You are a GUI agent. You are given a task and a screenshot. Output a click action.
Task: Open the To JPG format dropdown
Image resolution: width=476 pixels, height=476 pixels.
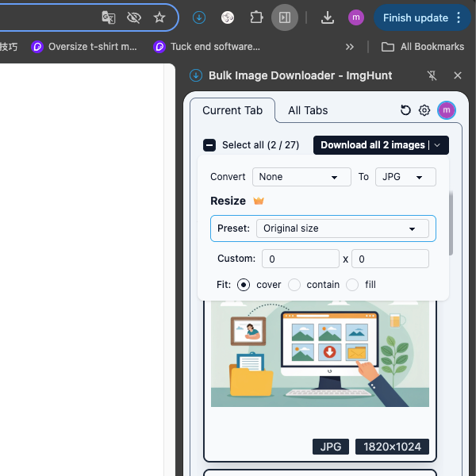coord(405,177)
